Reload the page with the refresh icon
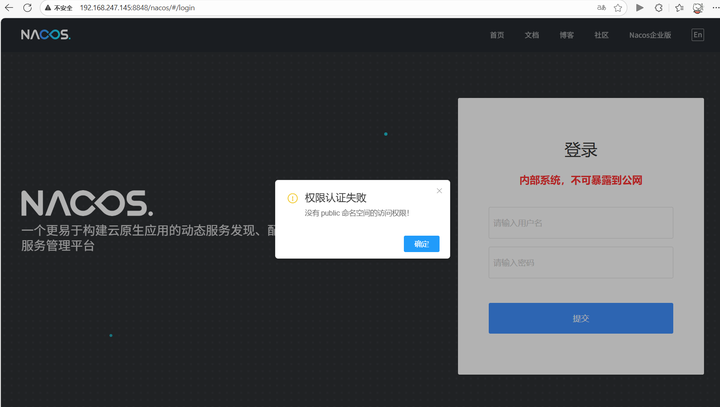The width and height of the screenshot is (720, 407). (28, 8)
